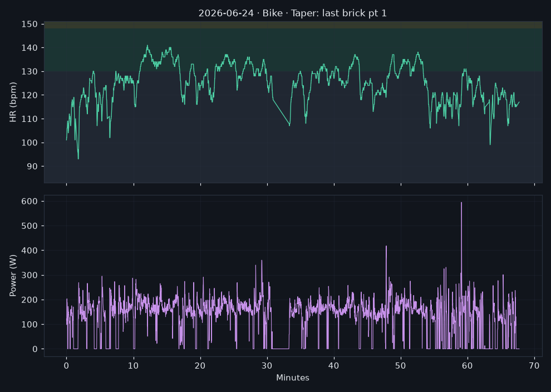Screen dimensions: 551x392
Task: Click the HR peak near 141 bpm
Action: tap(147, 46)
